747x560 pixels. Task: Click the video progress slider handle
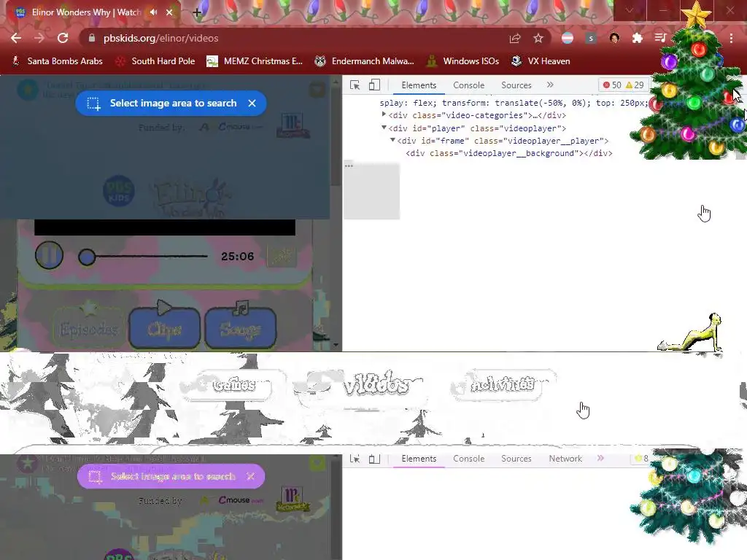pyautogui.click(x=87, y=257)
